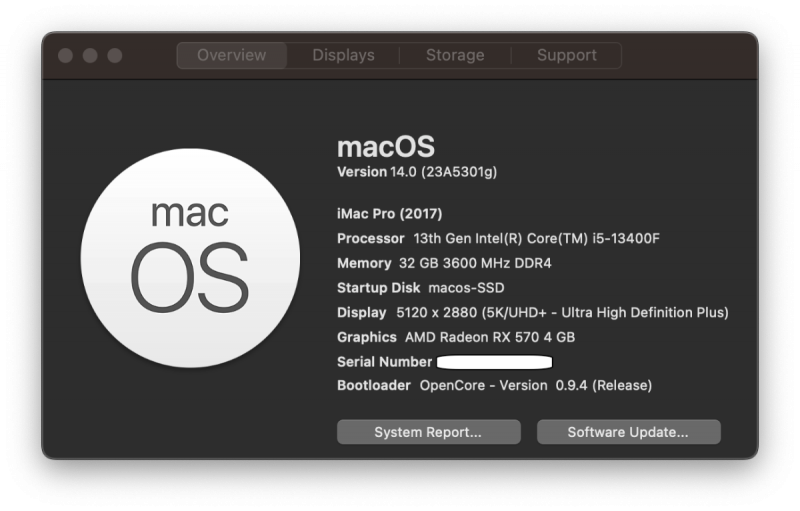
Task: Open the Displays tab
Action: (343, 56)
